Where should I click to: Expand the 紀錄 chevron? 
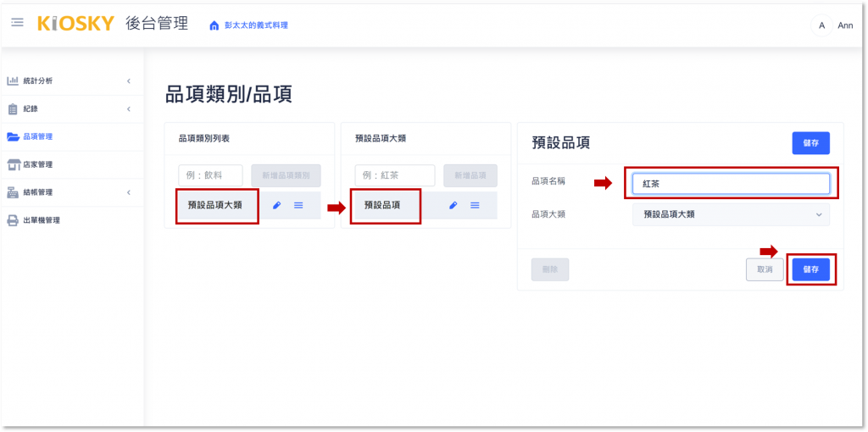tap(129, 109)
